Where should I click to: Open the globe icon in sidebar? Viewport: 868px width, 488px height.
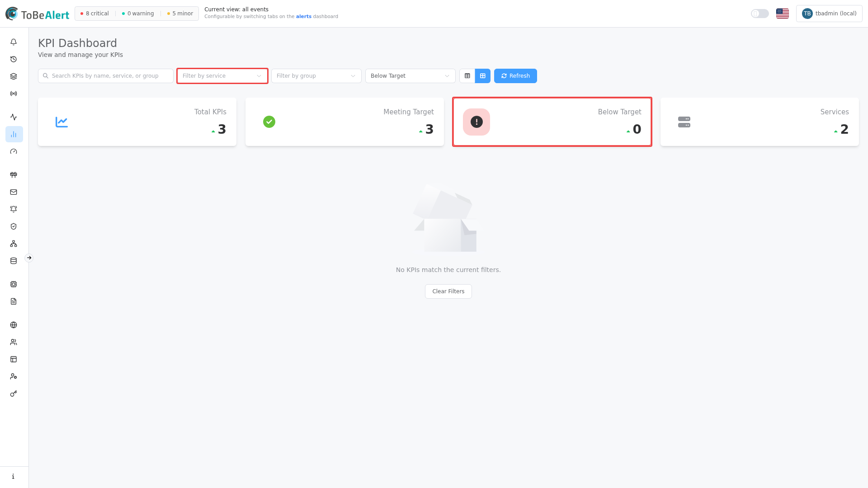[14, 325]
